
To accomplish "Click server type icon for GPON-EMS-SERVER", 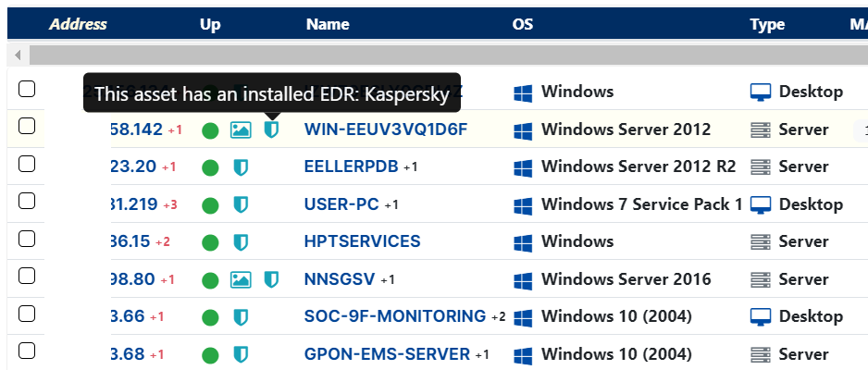I will [x=761, y=354].
